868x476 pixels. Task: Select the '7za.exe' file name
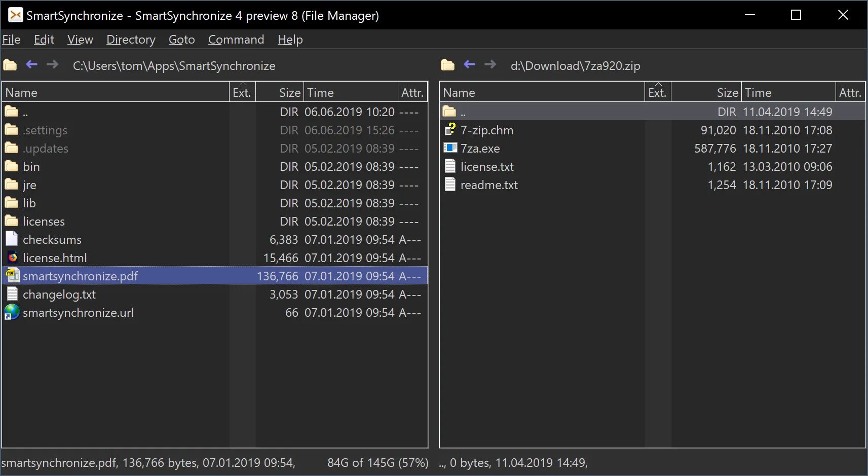coord(480,148)
